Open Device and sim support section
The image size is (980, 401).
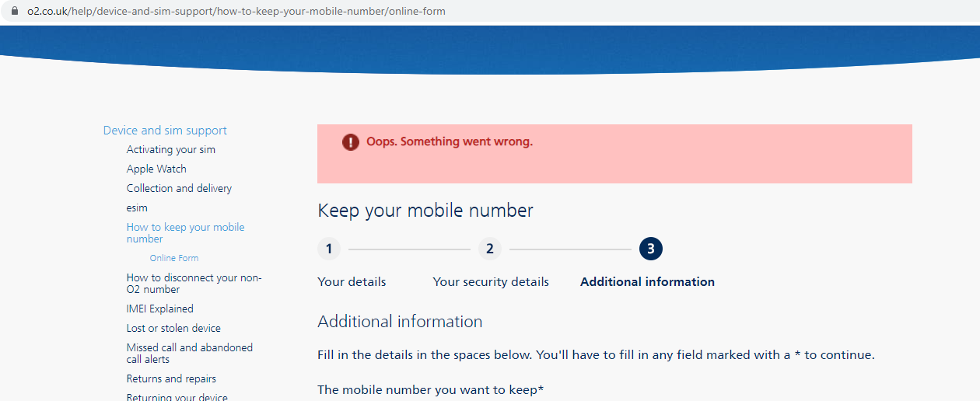pos(165,131)
